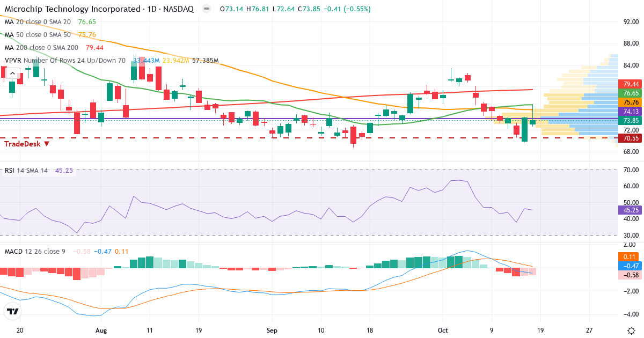
Task: Click the 70.55 dashed line price label
Action: pos(630,138)
